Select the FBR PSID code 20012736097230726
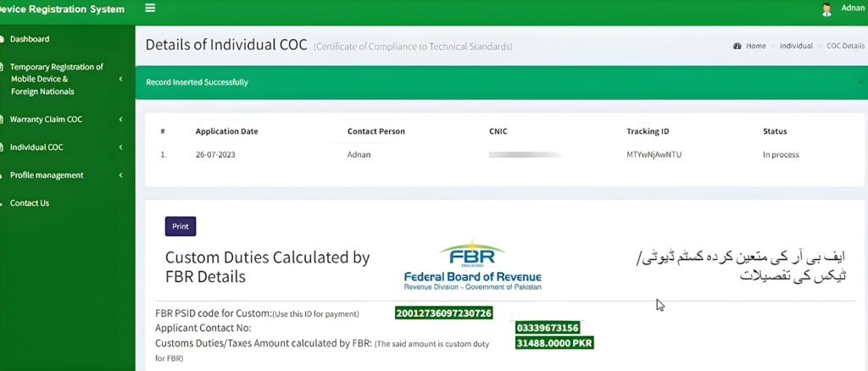 click(443, 313)
